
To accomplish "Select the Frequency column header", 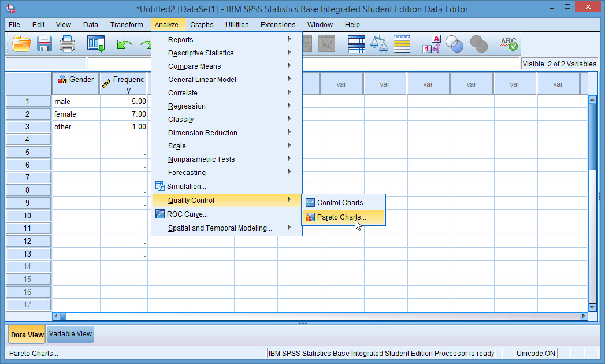I will [x=124, y=83].
